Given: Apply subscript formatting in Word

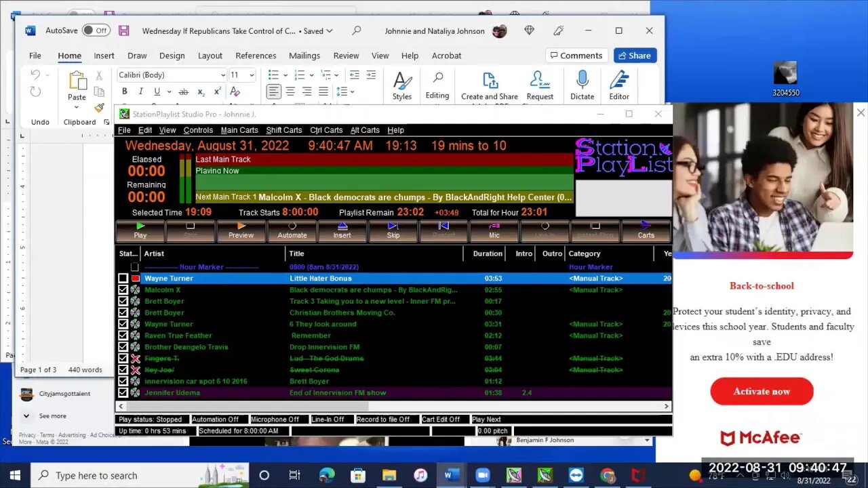Looking at the screenshot, I should pyautogui.click(x=201, y=91).
